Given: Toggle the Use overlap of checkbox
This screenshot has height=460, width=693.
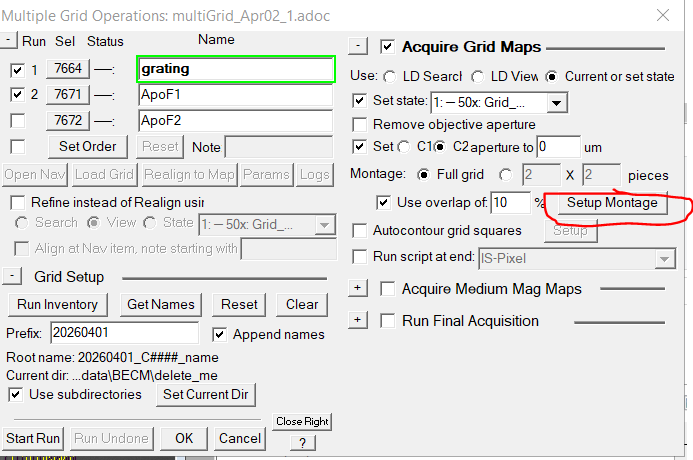Looking at the screenshot, I should pos(384,203).
